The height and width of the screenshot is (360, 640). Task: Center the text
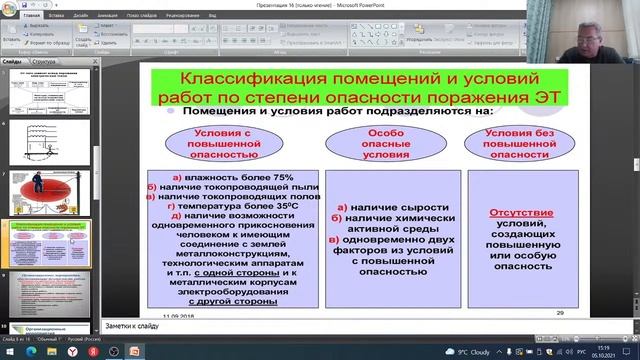click(x=235, y=41)
